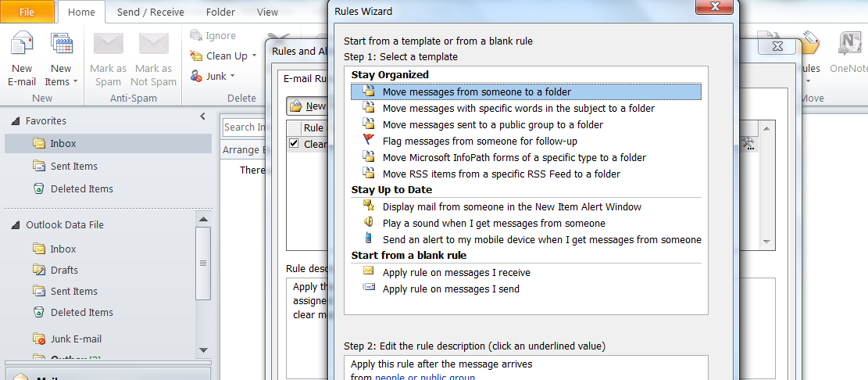Minimize the navigation pane with the chevron
Viewport: 868px width, 380px height.
point(202,117)
